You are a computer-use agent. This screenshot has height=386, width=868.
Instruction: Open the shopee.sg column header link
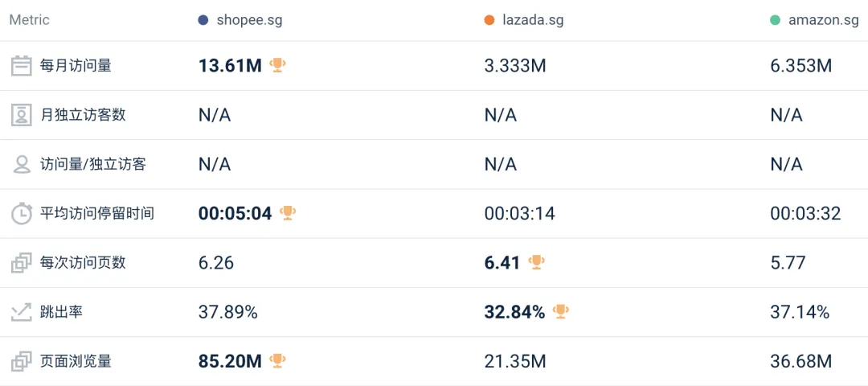point(249,20)
